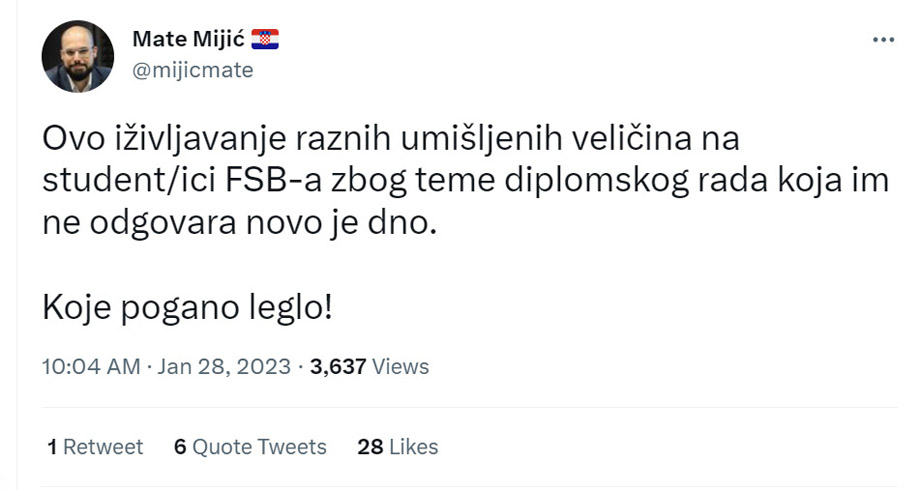Open the tweet's three-dot more options menu
This screenshot has height=490, width=920.
coord(884,40)
